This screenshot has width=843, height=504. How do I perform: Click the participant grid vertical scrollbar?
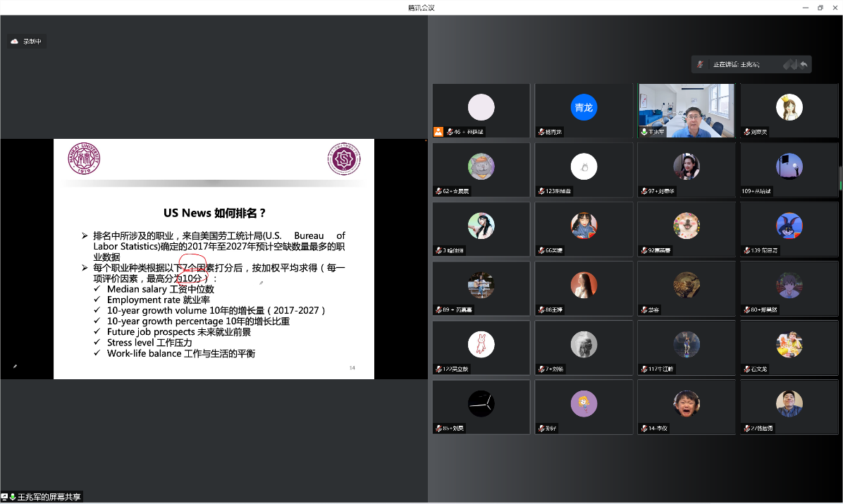(x=839, y=178)
